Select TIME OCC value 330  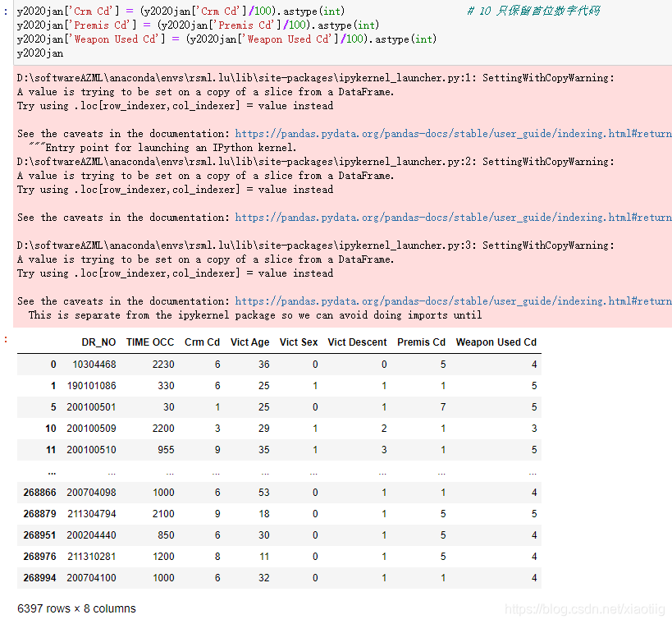[x=166, y=386]
